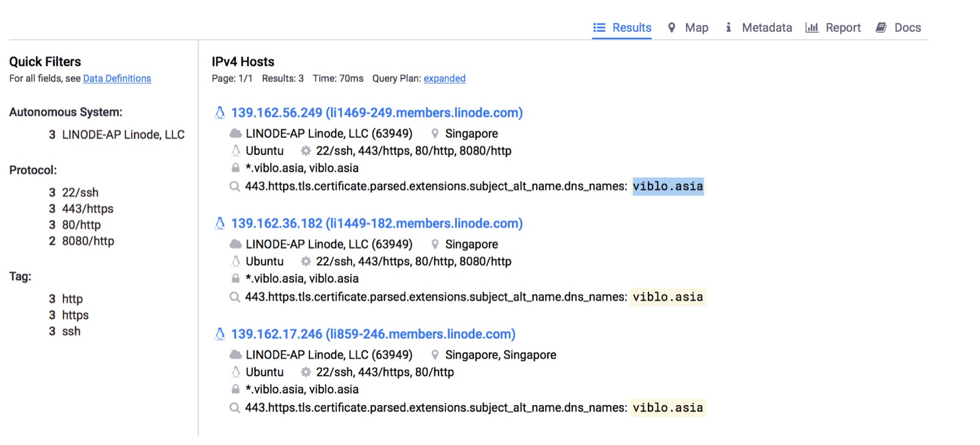This screenshot has height=445, width=980.
Task: Click padlock icon in 139.162.36.182 result
Action: (235, 278)
